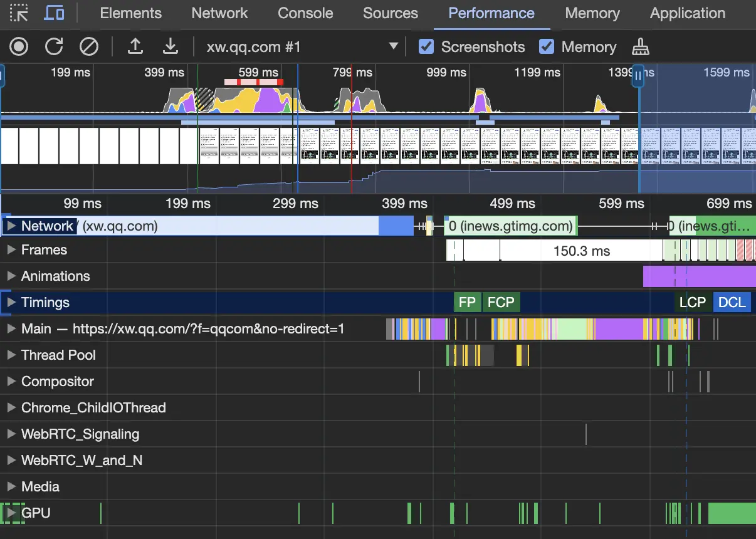Activate the inspect element picker icon

(19, 13)
